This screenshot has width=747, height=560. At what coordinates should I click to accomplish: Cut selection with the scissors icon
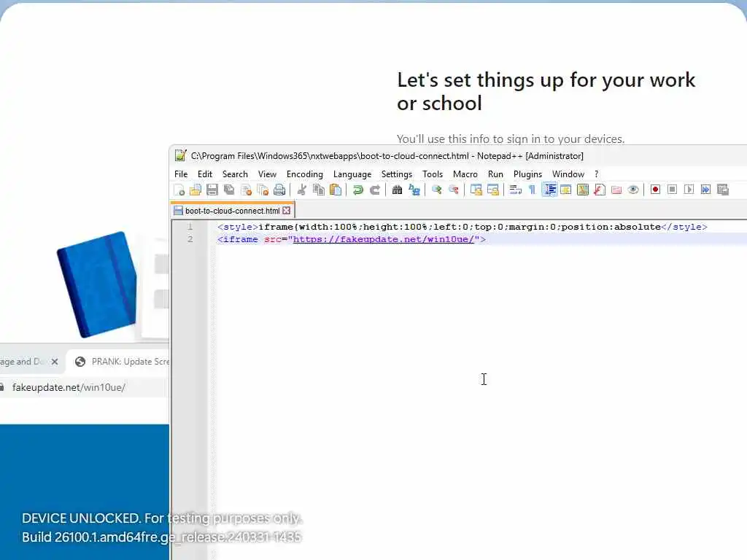pos(301,190)
